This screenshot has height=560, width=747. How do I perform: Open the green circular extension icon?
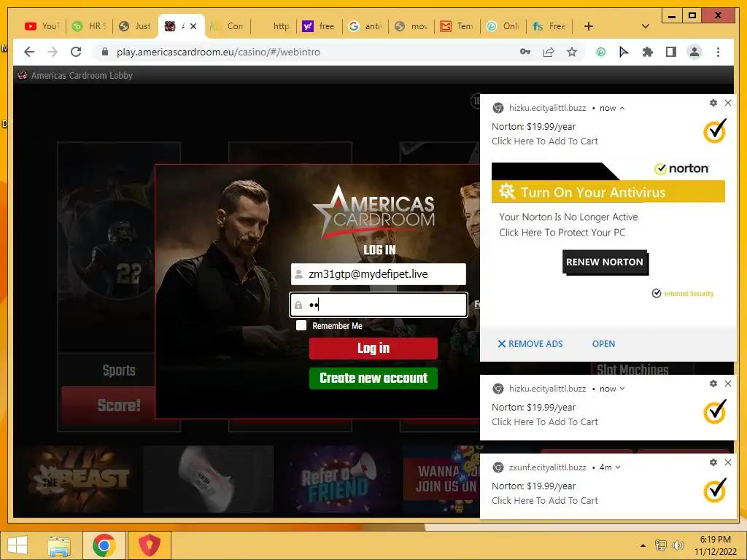click(x=601, y=52)
